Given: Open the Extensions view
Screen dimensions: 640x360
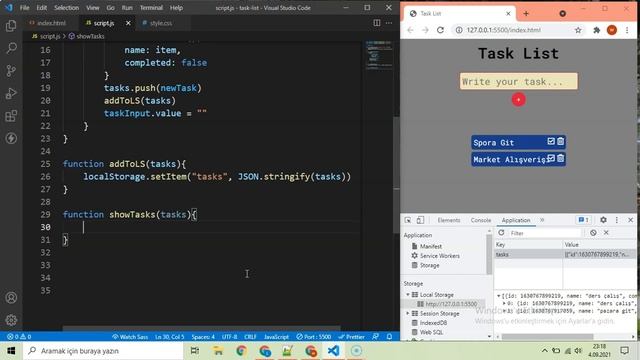Looking at the screenshot, I should tap(11, 116).
